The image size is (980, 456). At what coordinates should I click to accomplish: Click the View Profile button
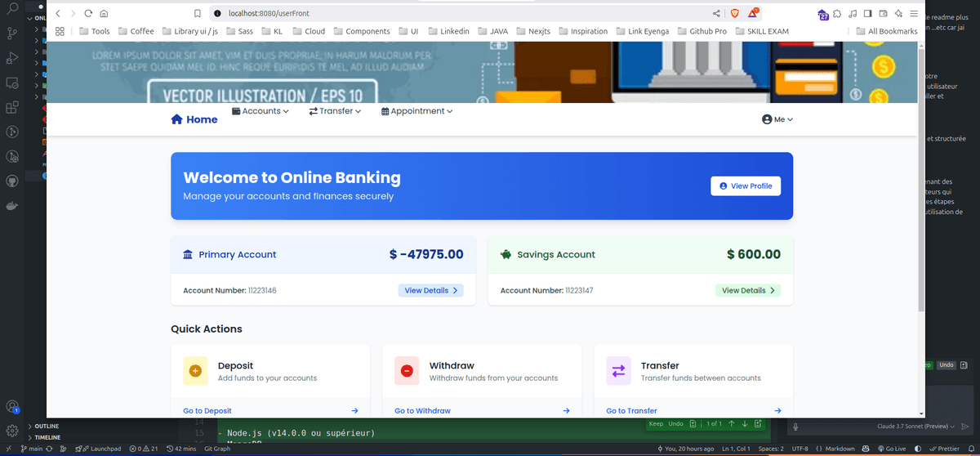click(x=746, y=186)
